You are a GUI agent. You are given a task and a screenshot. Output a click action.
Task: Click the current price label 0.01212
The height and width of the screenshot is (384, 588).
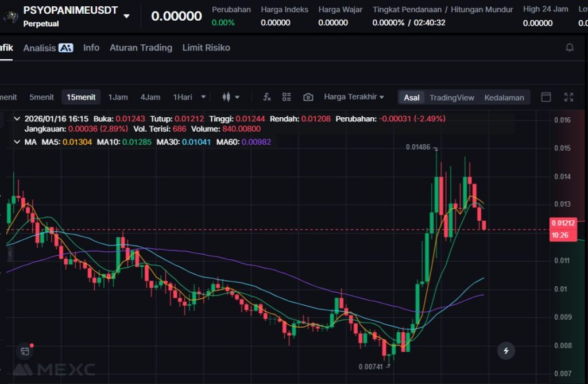click(x=562, y=223)
